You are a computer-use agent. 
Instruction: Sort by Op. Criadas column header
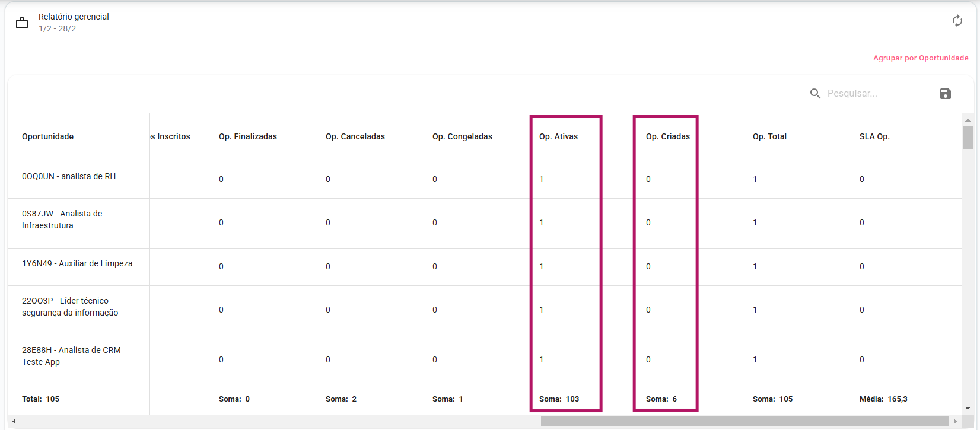(667, 136)
